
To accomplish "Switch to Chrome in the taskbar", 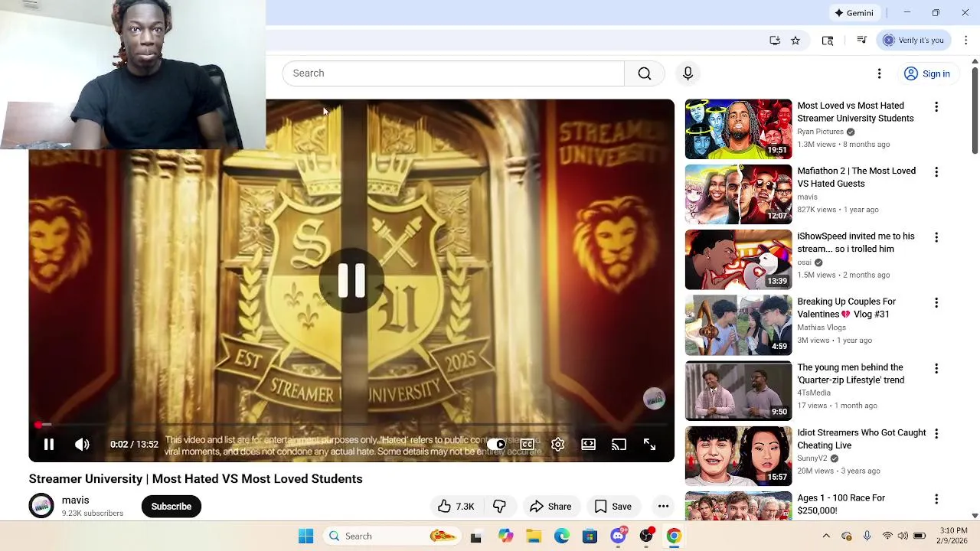I will click(674, 536).
